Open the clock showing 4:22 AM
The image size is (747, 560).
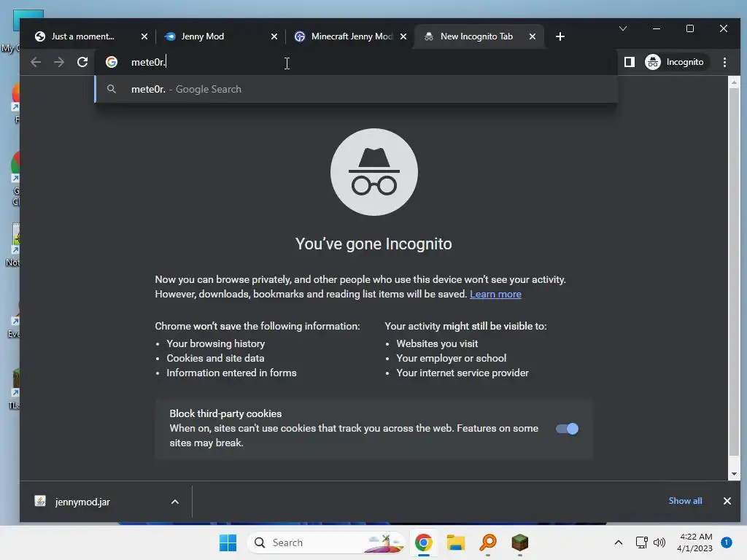coord(695,542)
